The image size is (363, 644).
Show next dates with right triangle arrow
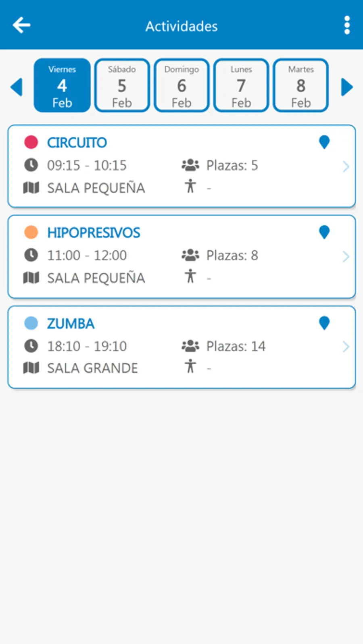click(x=347, y=87)
